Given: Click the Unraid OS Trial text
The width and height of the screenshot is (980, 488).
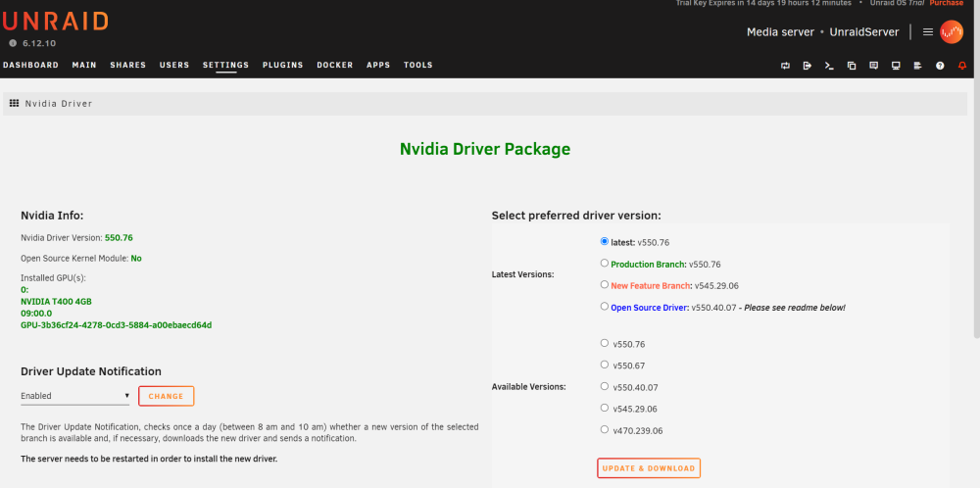Looking at the screenshot, I should point(897,3).
